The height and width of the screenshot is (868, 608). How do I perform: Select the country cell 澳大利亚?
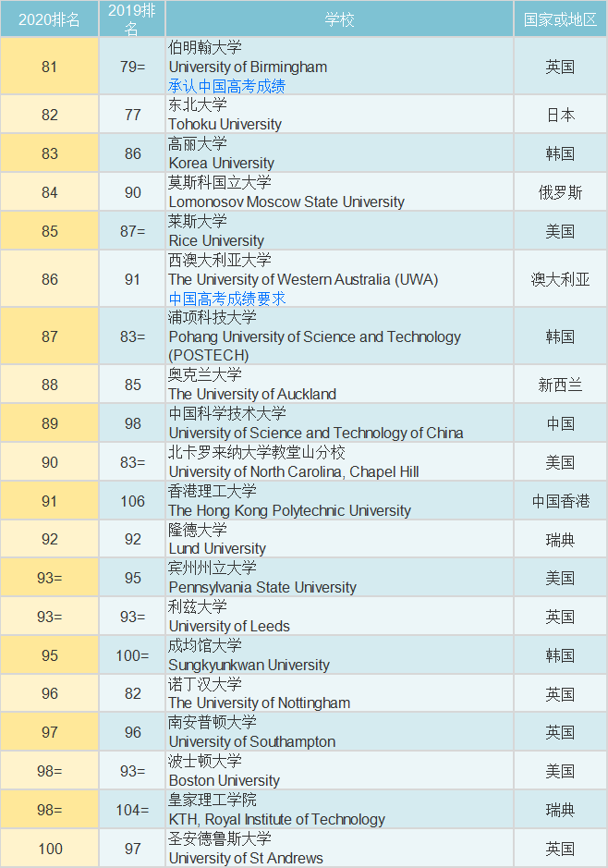pyautogui.click(x=561, y=279)
